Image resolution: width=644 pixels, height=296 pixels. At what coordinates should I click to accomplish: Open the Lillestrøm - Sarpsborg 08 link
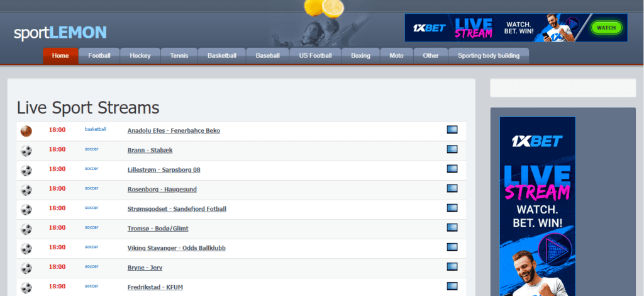(164, 170)
